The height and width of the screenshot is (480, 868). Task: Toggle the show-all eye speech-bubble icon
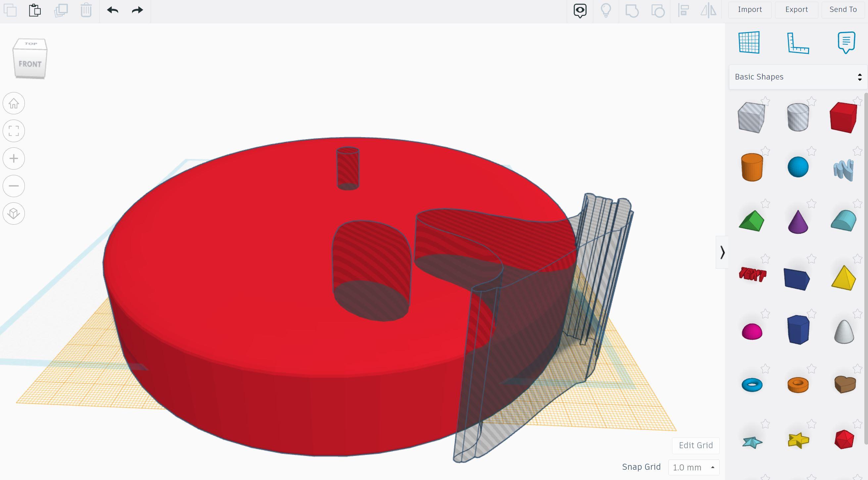tap(580, 11)
